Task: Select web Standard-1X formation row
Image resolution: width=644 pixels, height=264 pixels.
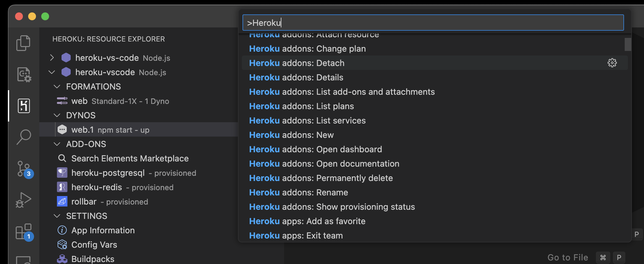Action: (139, 101)
